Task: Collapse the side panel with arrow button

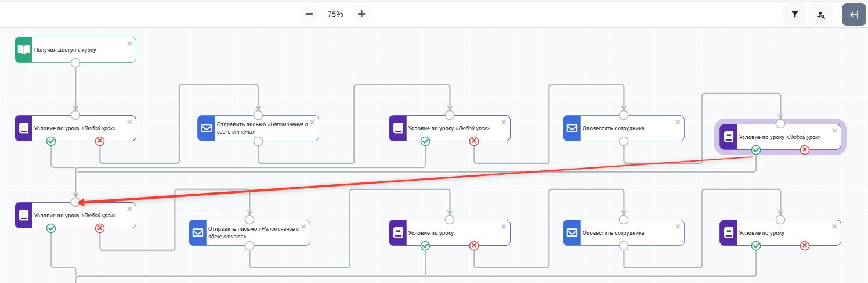Action: coord(853,15)
